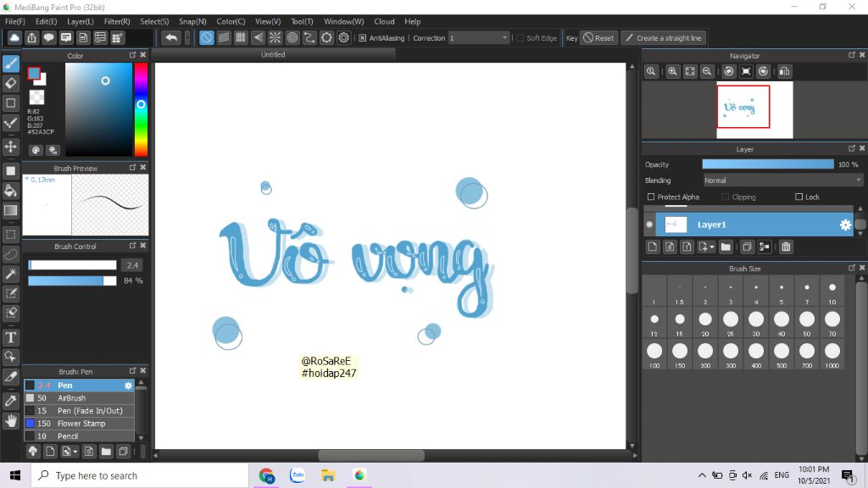Image resolution: width=868 pixels, height=488 pixels.
Task: Undock the Color panel
Action: 132,55
